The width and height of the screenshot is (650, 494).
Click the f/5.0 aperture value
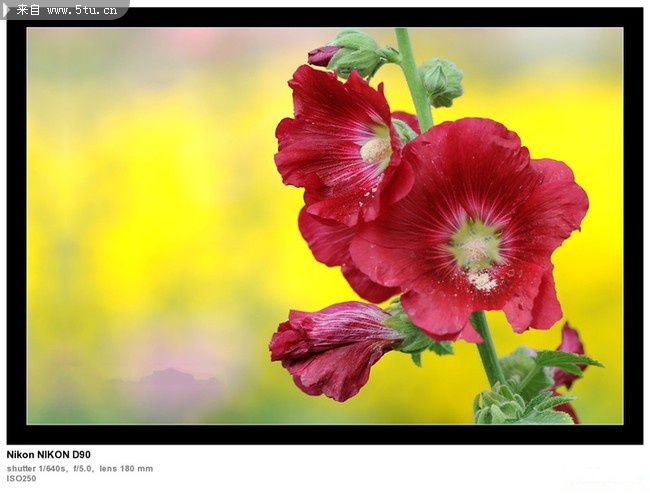pyautogui.click(x=83, y=468)
